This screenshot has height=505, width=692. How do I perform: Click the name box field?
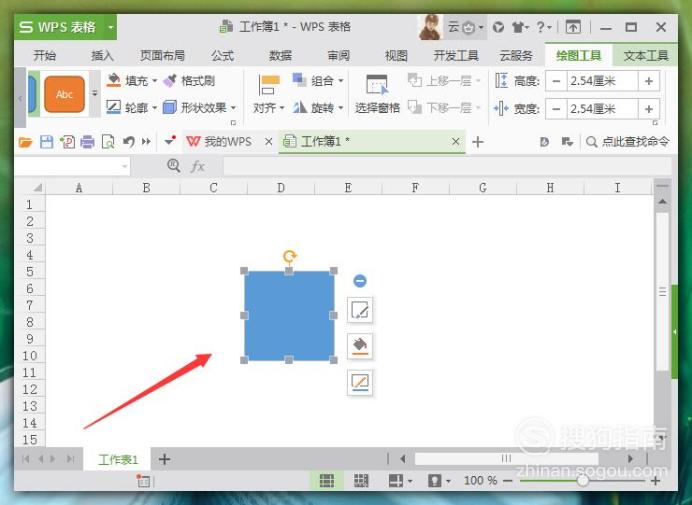coord(72,166)
